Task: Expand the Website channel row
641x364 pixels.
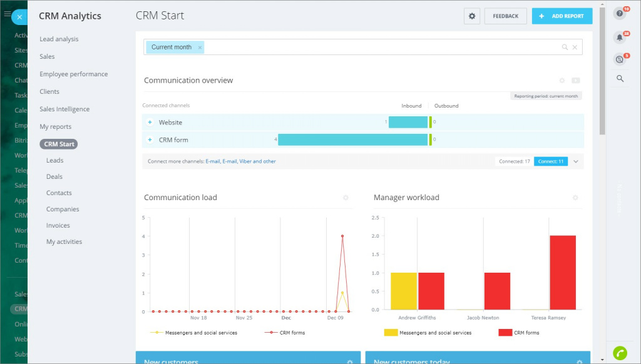Action: [150, 123]
